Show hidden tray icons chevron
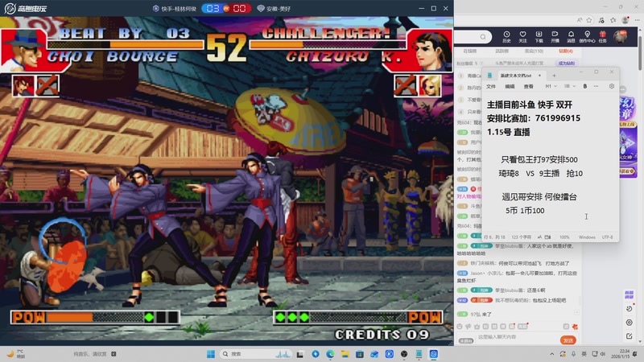Screen dimensions: 644x362 [552, 354]
